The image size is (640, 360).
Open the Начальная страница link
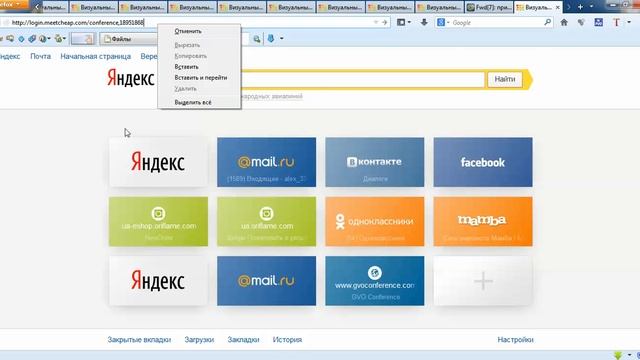pos(96,56)
